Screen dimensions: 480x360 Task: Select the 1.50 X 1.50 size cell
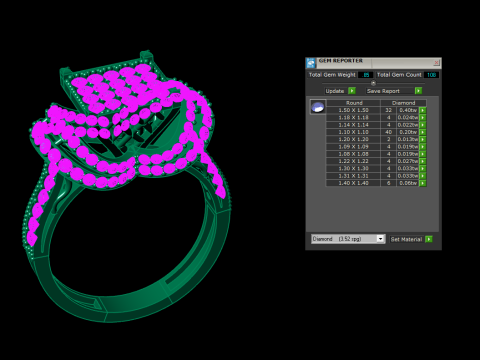click(x=353, y=110)
